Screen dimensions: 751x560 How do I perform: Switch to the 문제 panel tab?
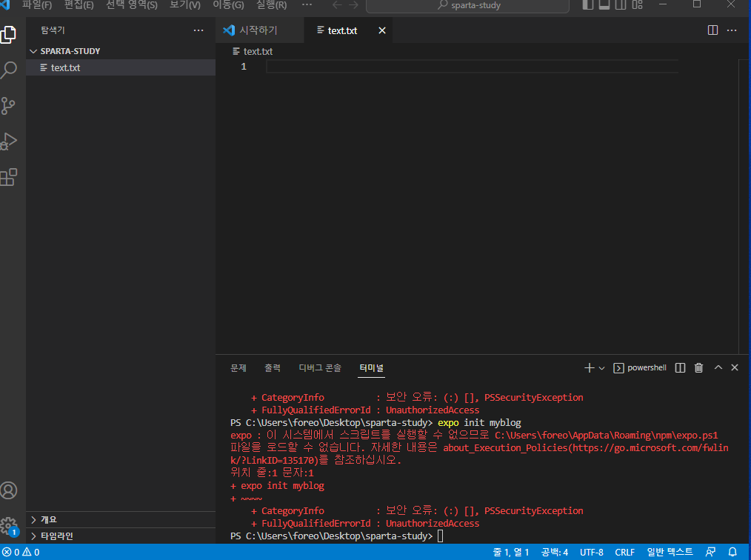click(x=238, y=367)
